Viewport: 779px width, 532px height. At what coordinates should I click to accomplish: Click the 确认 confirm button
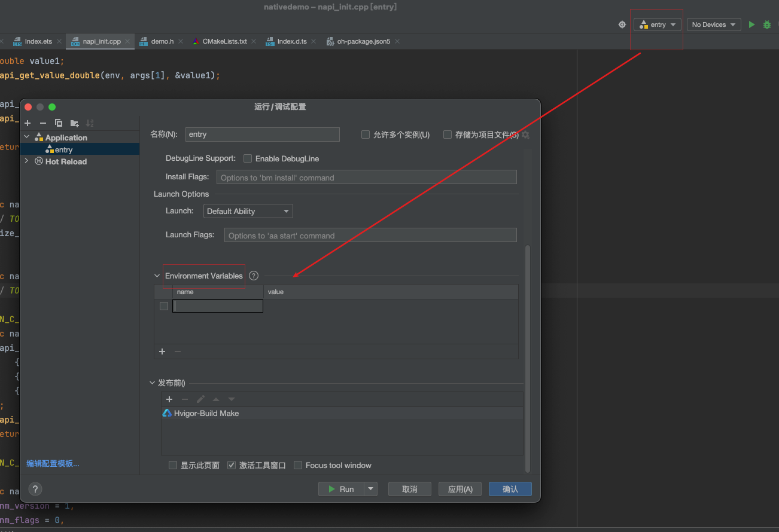pyautogui.click(x=510, y=489)
